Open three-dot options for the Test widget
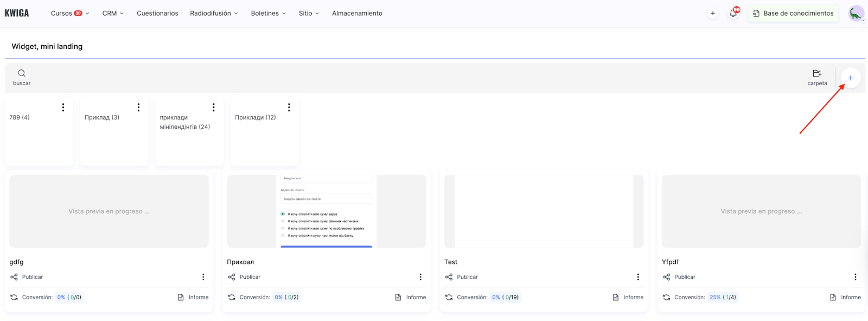Screen dimensions: 868x321 638,277
